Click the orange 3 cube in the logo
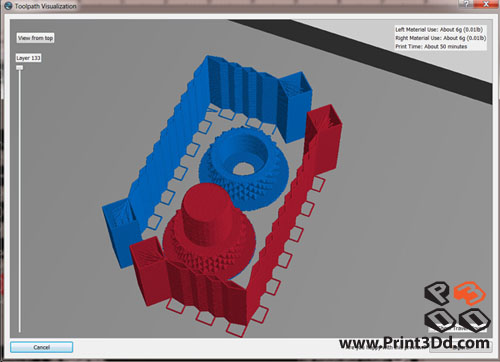The height and width of the screenshot is (362, 500). coord(469,293)
